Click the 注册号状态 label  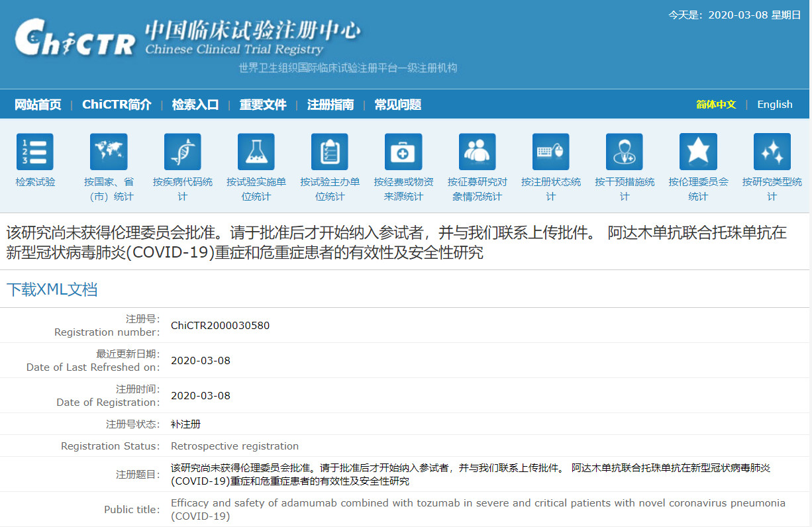tap(133, 424)
